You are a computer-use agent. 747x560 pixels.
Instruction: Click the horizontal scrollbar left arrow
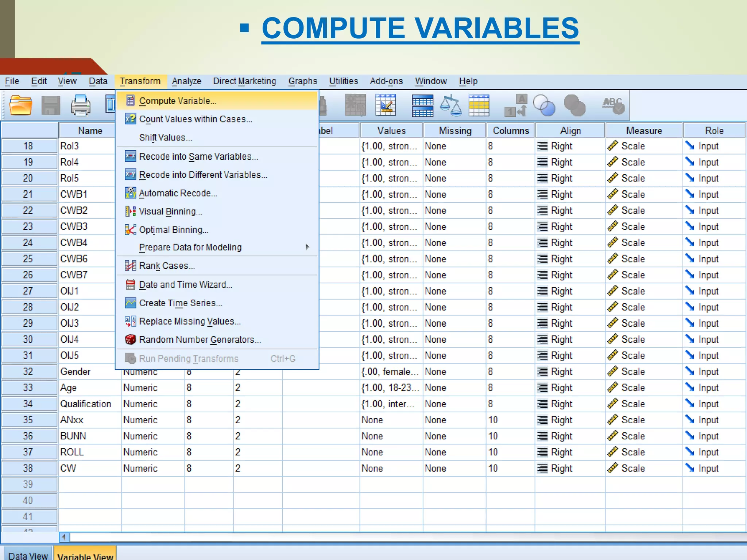point(64,537)
